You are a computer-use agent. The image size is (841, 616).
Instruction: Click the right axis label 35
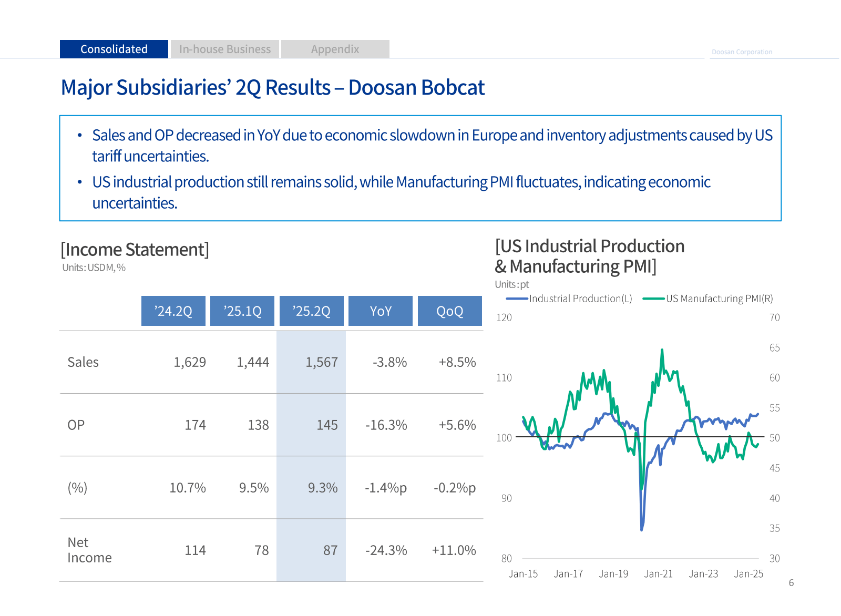[x=775, y=528]
